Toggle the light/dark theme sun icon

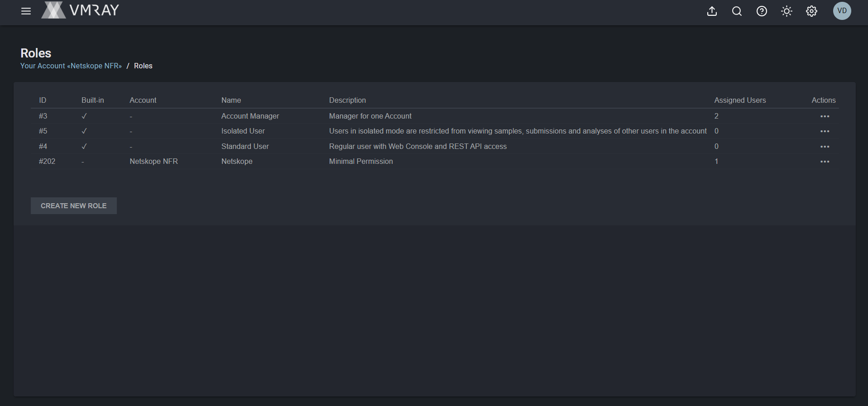[786, 11]
